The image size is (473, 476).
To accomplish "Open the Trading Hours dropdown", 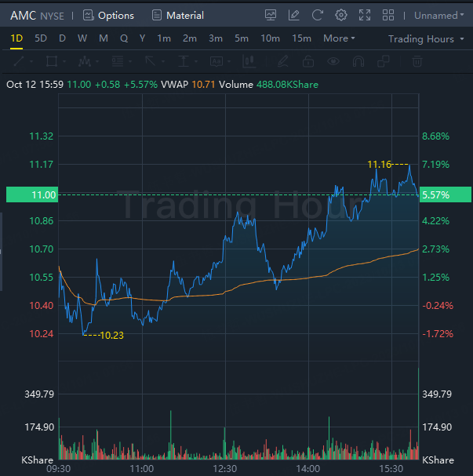I will click(x=426, y=38).
